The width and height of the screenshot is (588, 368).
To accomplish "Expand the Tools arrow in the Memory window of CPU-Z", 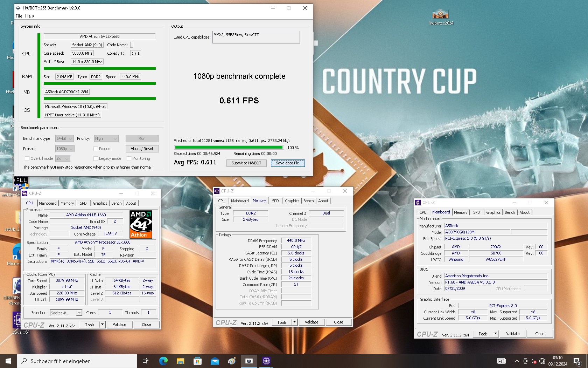I will point(295,322).
